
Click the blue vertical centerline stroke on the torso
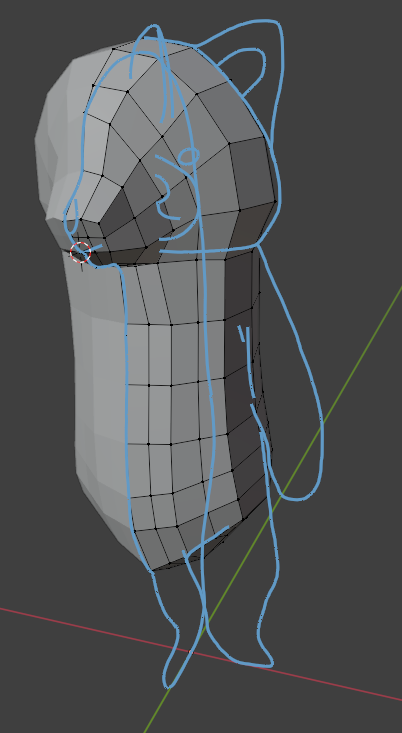206,397
